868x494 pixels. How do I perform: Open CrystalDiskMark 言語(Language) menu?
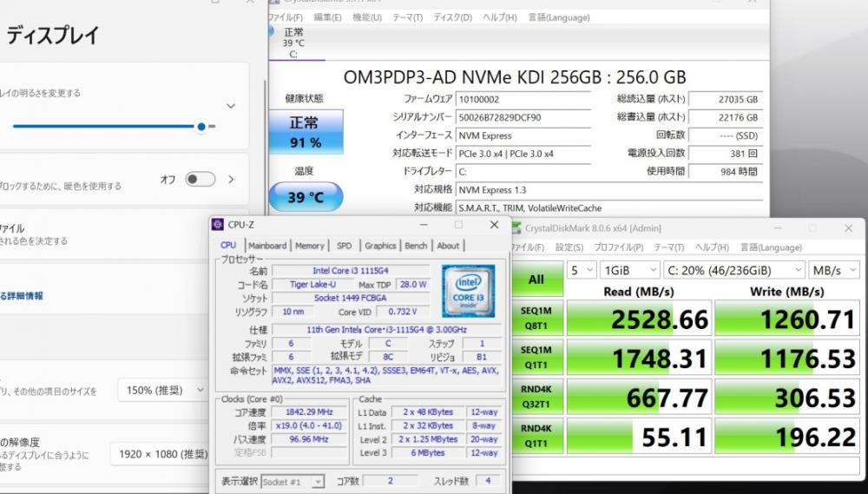771,247
